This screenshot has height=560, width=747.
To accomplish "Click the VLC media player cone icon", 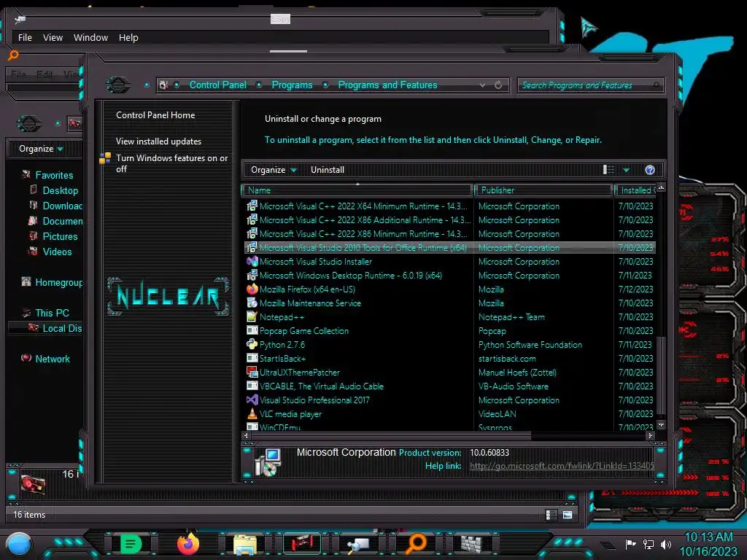I will coord(252,414).
